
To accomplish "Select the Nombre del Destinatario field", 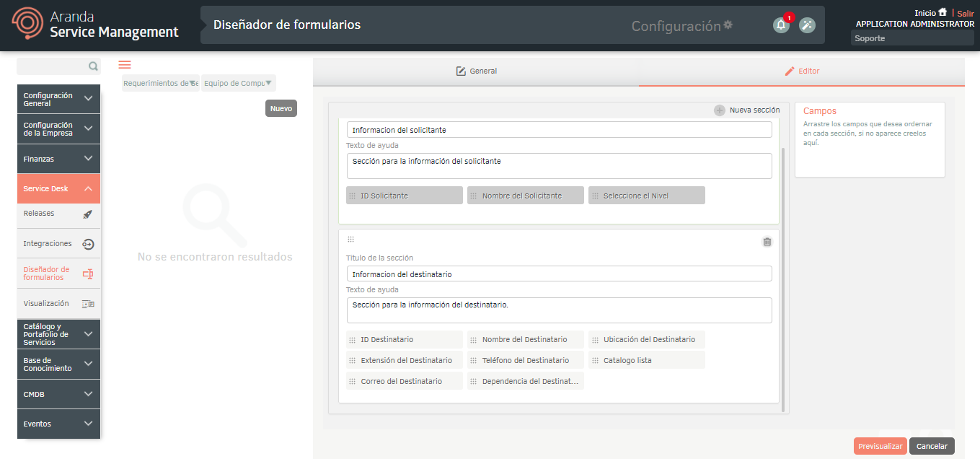I will pyautogui.click(x=526, y=339).
